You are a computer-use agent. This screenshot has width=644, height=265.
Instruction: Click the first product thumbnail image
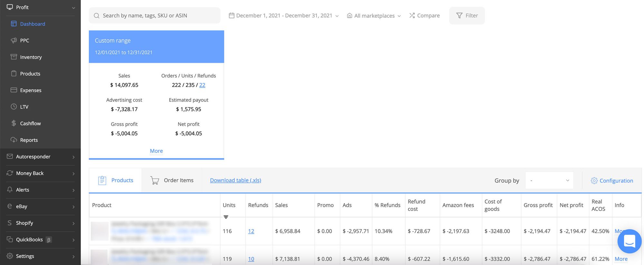(x=99, y=231)
